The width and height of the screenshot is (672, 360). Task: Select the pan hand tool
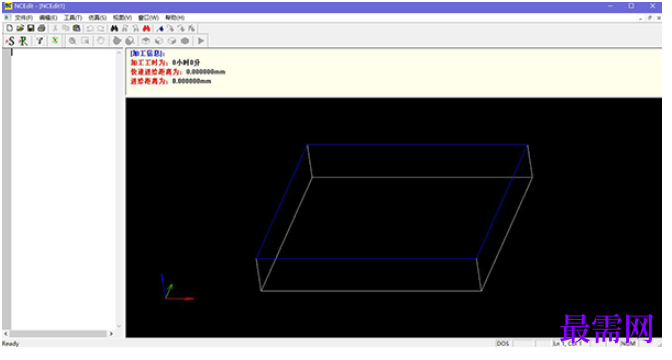101,41
